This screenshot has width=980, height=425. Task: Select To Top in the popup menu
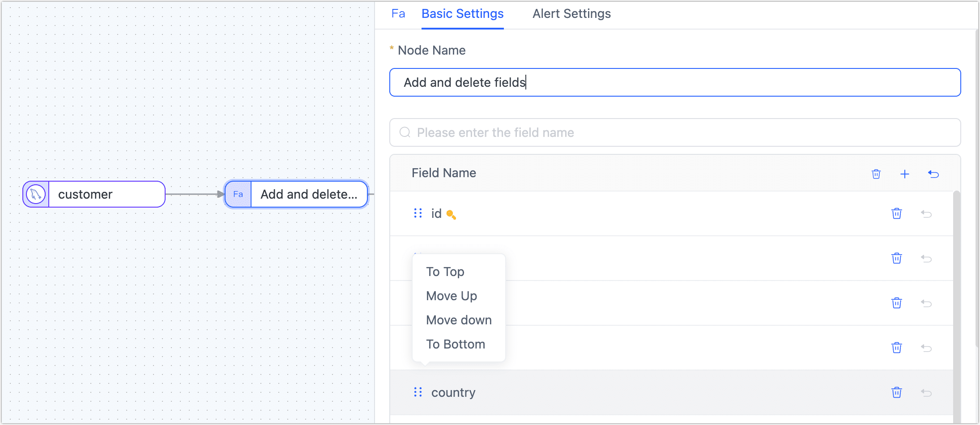pyautogui.click(x=445, y=272)
